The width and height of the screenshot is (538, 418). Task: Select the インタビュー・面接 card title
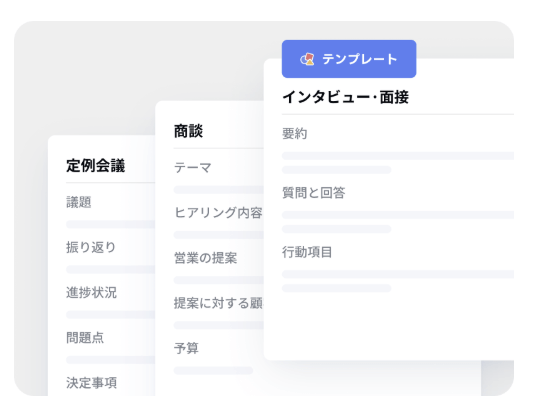346,97
